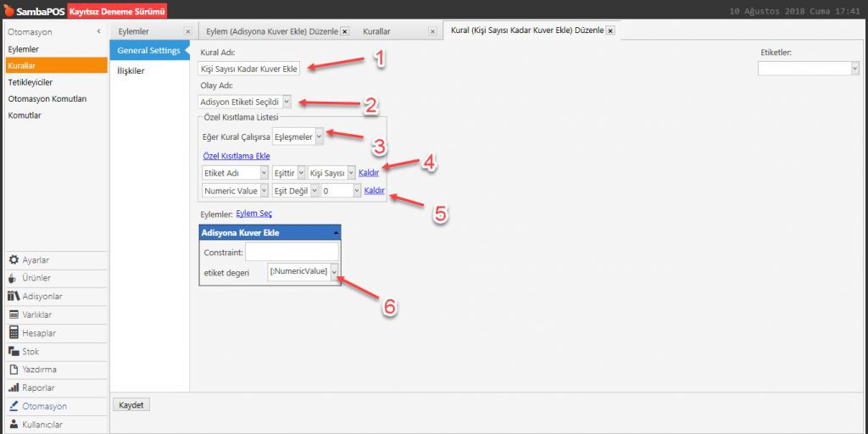868x434 pixels.
Task: Open the Olay Adı dropdown
Action: tap(287, 102)
